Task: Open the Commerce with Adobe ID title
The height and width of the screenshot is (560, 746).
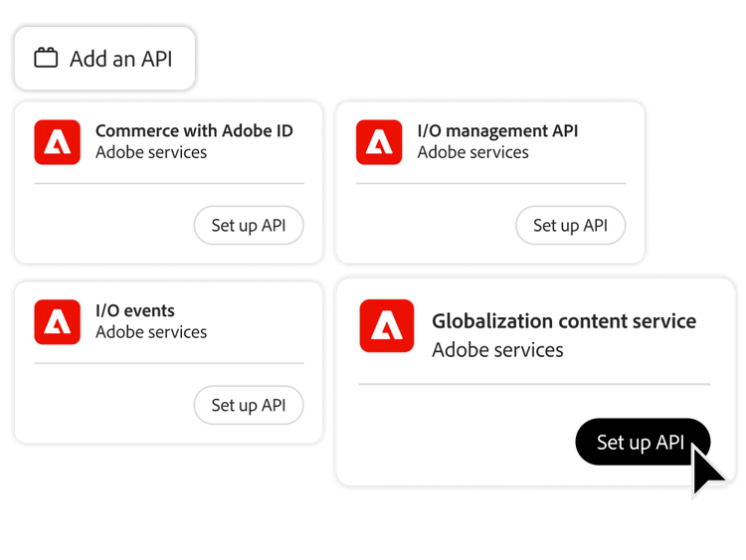Action: click(194, 130)
